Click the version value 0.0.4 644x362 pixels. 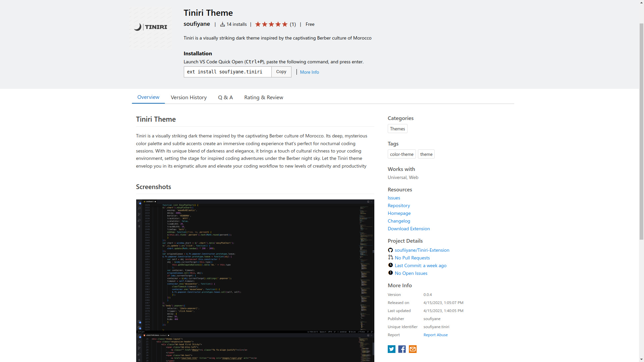click(427, 295)
